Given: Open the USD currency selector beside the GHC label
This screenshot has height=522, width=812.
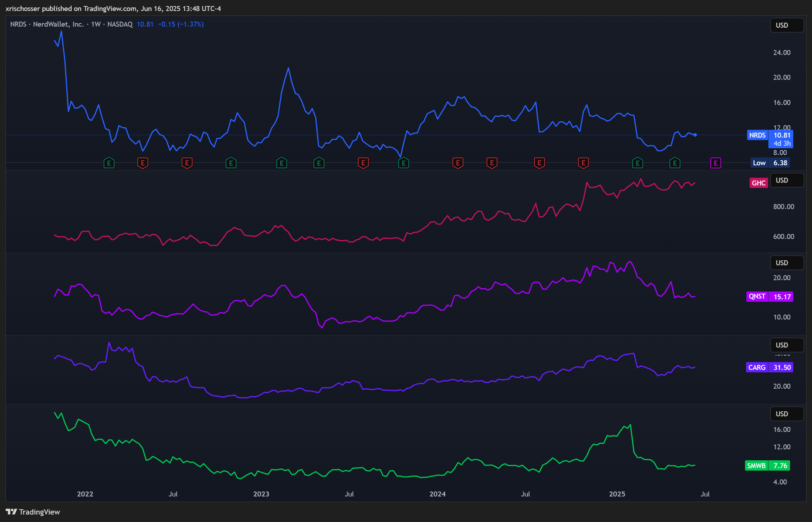Looking at the screenshot, I should (x=787, y=180).
